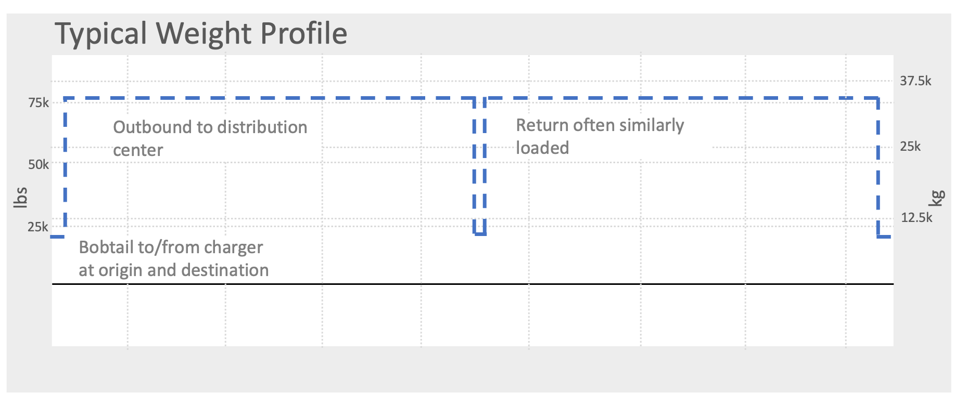Click the short bobtail segment at chart end
The width and height of the screenshot is (980, 393).
(x=884, y=237)
